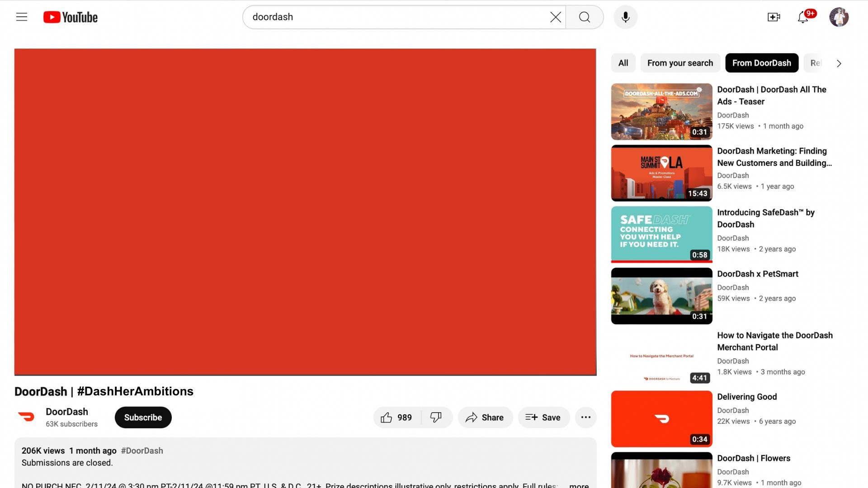This screenshot has height=488, width=868.
Task: Open Main St Summit LA video thumbnail
Action: click(x=662, y=173)
